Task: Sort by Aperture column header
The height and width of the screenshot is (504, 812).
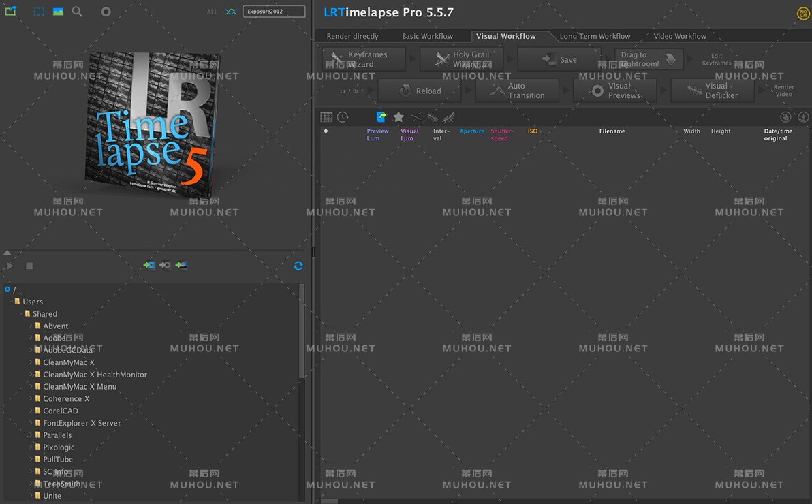Action: pyautogui.click(x=472, y=131)
